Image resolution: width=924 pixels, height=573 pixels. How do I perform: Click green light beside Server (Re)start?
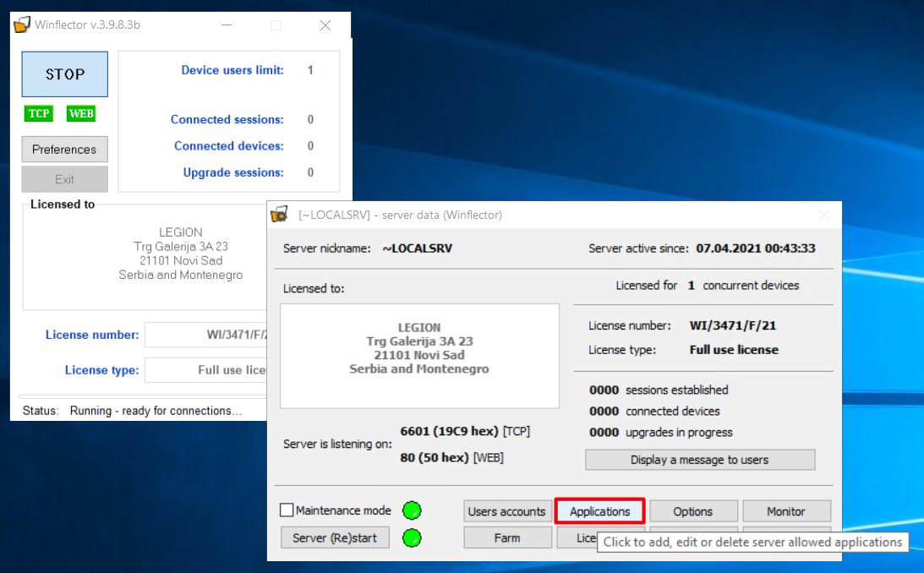pyautogui.click(x=412, y=538)
